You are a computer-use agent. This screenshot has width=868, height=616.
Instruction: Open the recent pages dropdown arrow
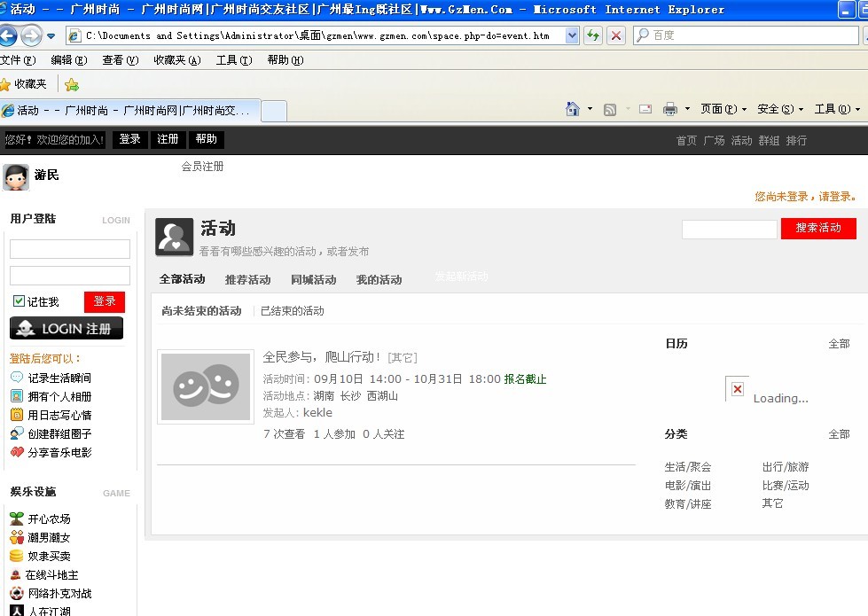point(51,36)
